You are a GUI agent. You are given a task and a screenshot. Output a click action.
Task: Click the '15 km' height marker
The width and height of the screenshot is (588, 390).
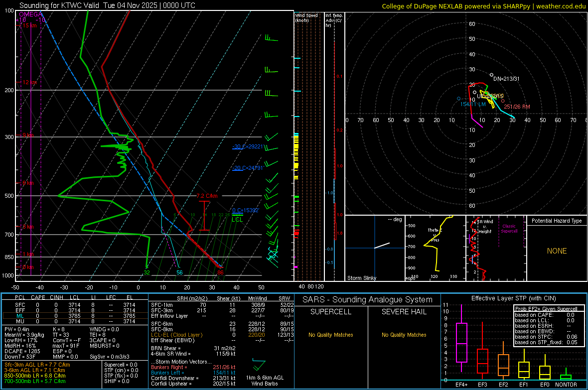click(29, 25)
